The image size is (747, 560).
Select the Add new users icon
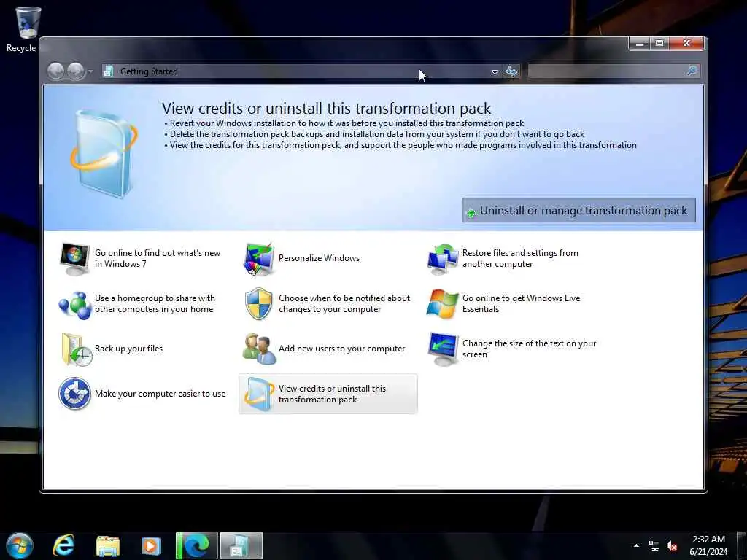coord(259,349)
